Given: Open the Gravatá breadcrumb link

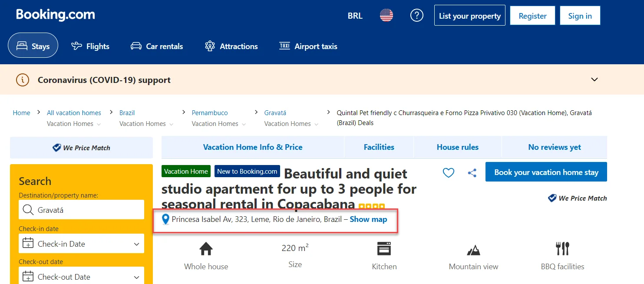Looking at the screenshot, I should 275,112.
